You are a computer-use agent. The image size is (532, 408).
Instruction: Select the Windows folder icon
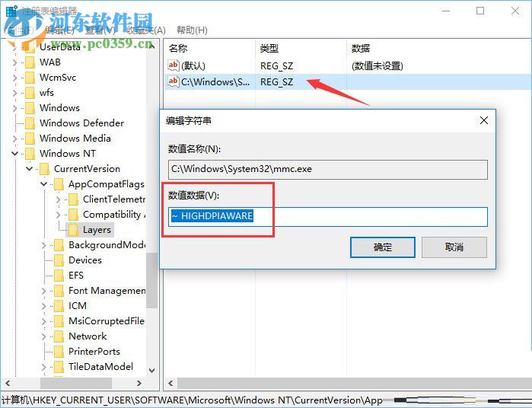click(30, 108)
